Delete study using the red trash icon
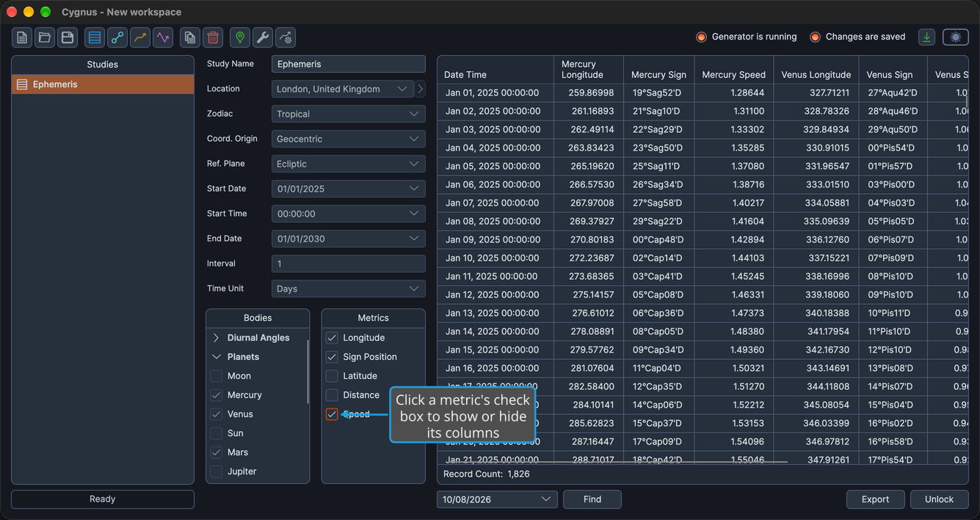The image size is (980, 520). coord(213,37)
